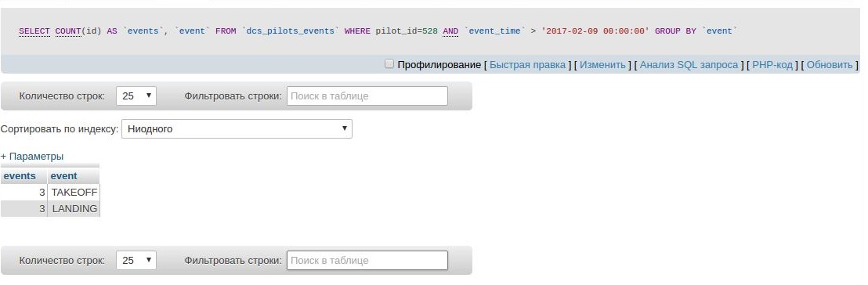Click the COUNT function in query

68,31
